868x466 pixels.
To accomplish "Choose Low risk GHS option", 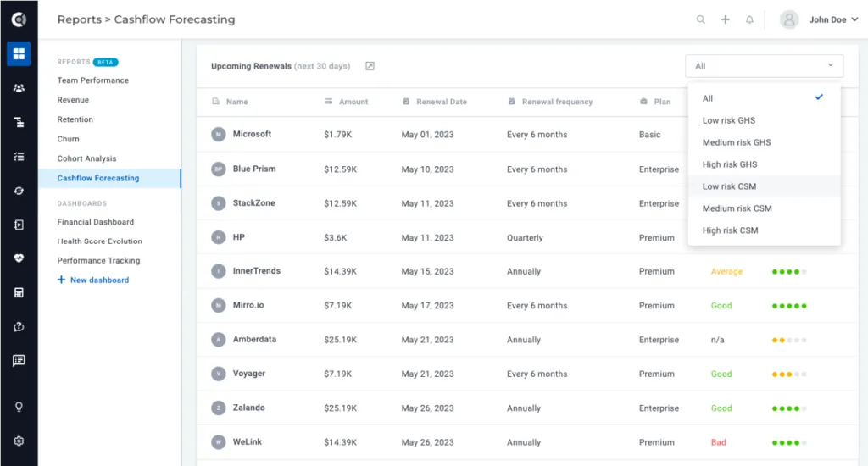I will click(764, 120).
